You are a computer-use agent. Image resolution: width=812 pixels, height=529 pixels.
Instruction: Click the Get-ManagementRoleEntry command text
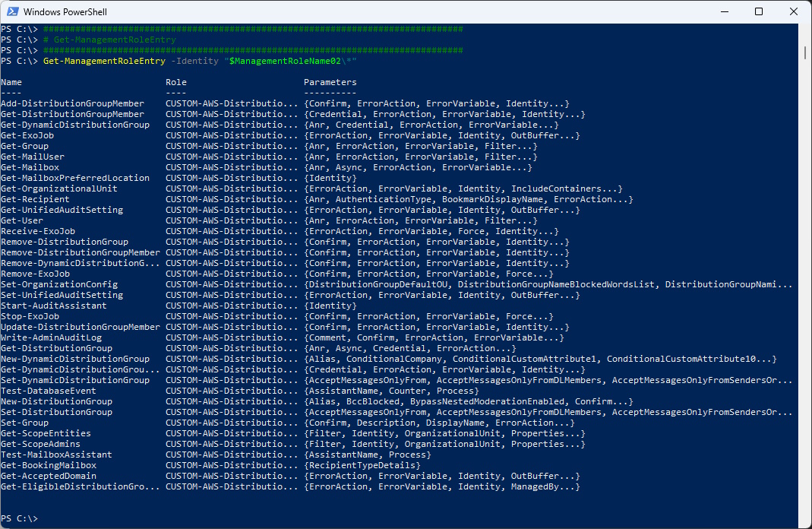click(104, 61)
